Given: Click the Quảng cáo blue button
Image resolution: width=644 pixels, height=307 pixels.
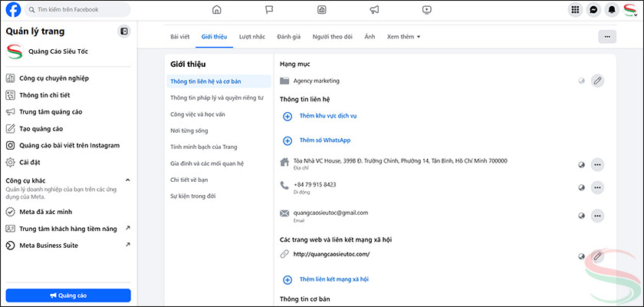Looking at the screenshot, I should tap(68, 295).
